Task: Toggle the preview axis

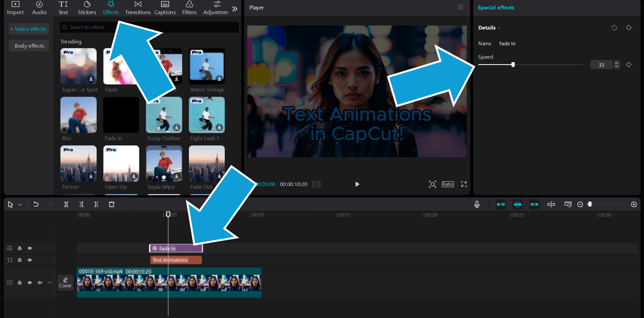Action: click(551, 204)
